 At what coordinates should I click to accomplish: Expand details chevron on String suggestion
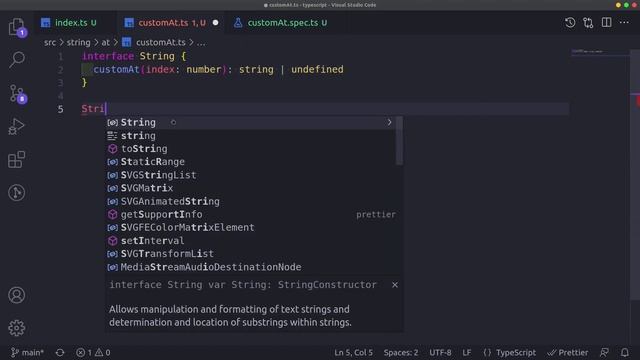(389, 122)
